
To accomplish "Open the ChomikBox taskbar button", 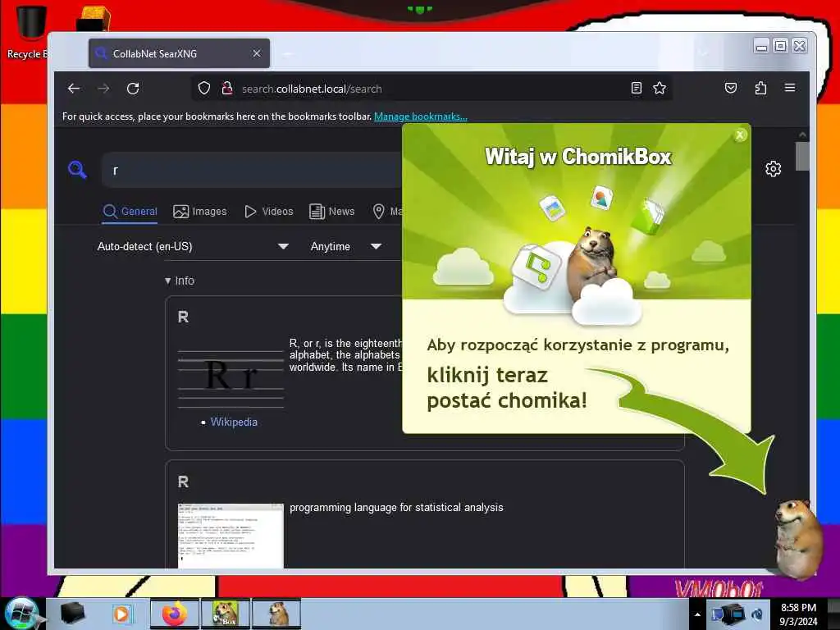I will click(225, 614).
